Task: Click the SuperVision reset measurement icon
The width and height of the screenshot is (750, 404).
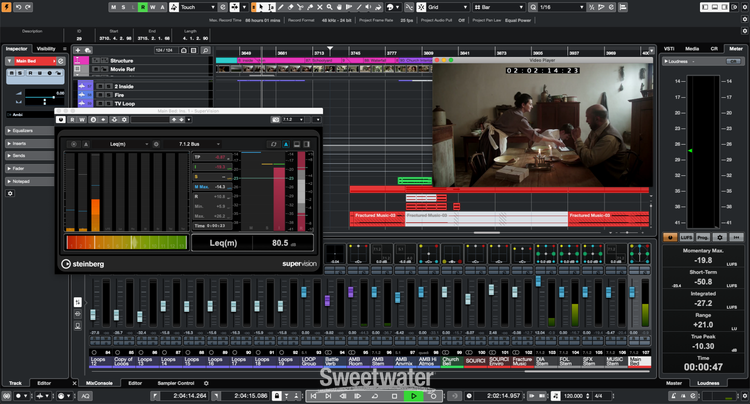Action: click(274, 144)
